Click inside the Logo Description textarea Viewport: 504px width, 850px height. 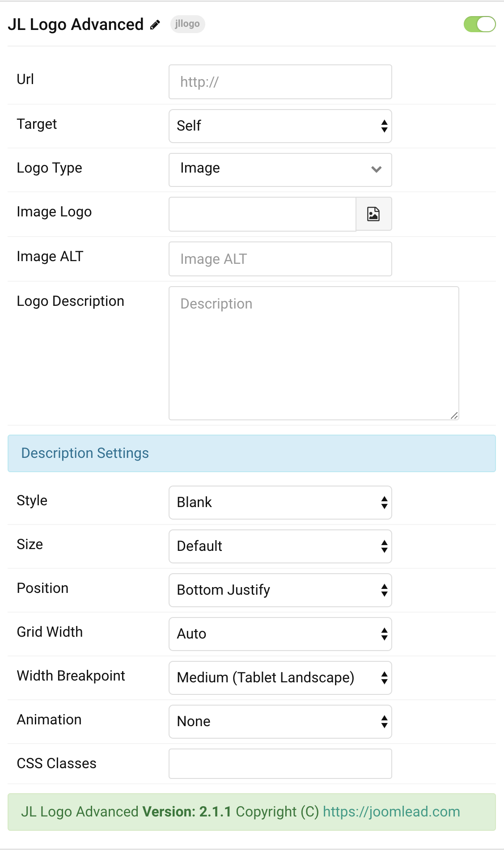(x=314, y=353)
